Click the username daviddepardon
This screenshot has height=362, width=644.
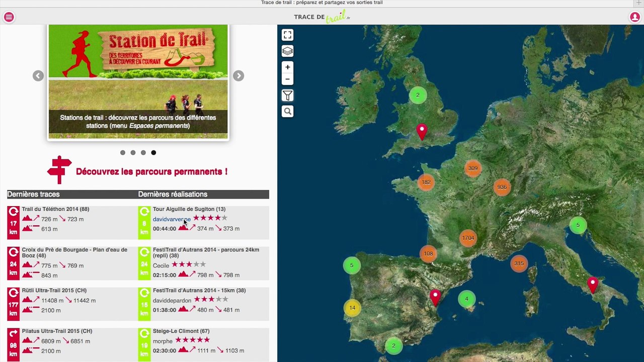pos(172,300)
